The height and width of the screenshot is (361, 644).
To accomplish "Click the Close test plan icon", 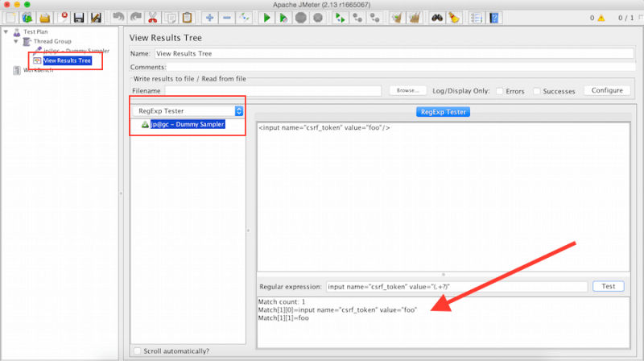I will (x=63, y=18).
